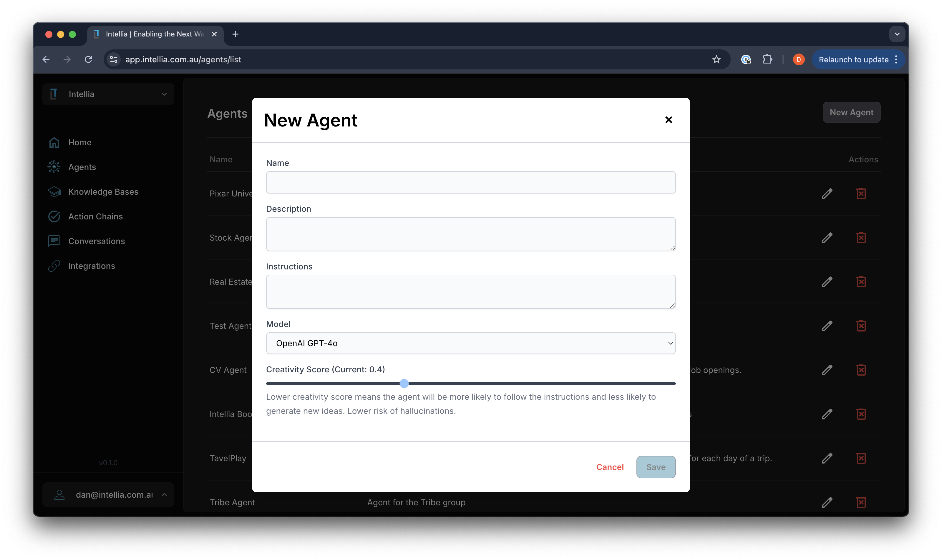Click the New Agent button on Agents page

point(851,112)
